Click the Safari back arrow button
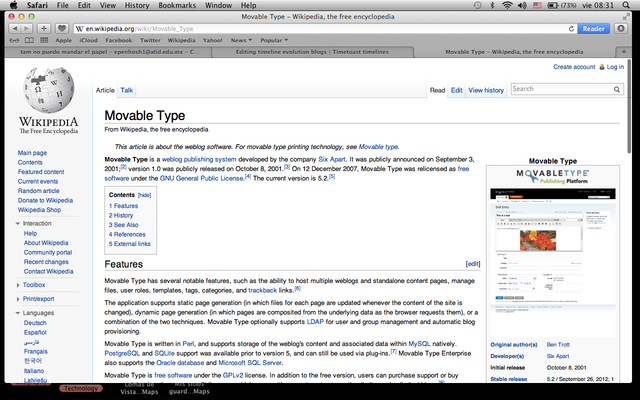The height and width of the screenshot is (400, 640). 15,29
